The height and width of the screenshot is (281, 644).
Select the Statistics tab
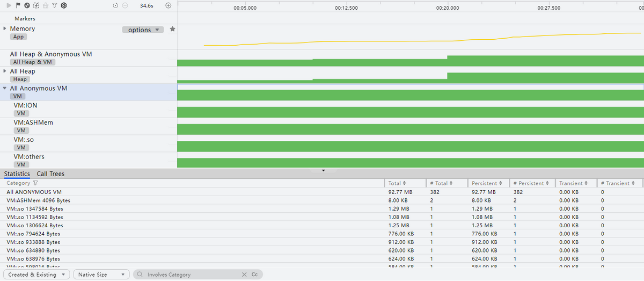pyautogui.click(x=17, y=174)
